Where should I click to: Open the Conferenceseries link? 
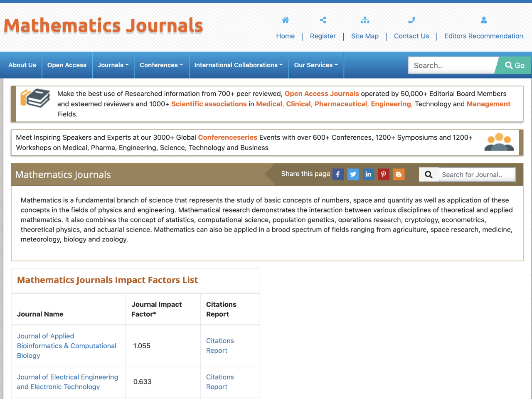click(x=228, y=138)
